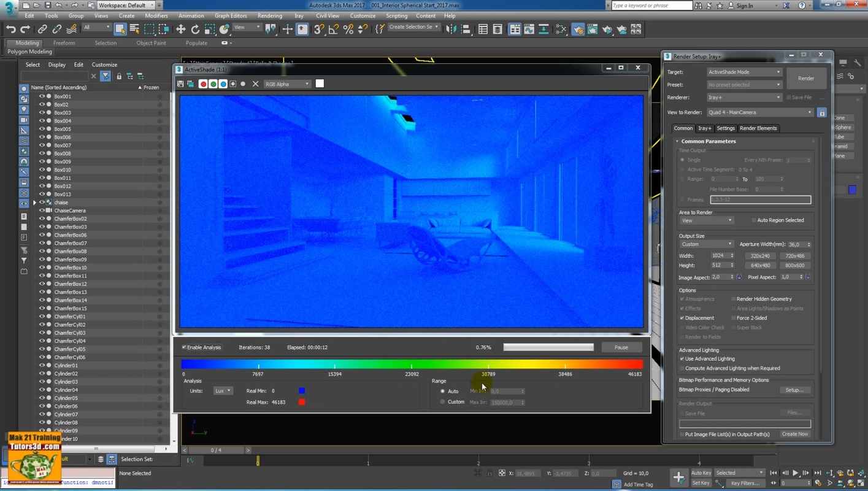
Task: Switch to Freeform ribbon tab
Action: (64, 43)
